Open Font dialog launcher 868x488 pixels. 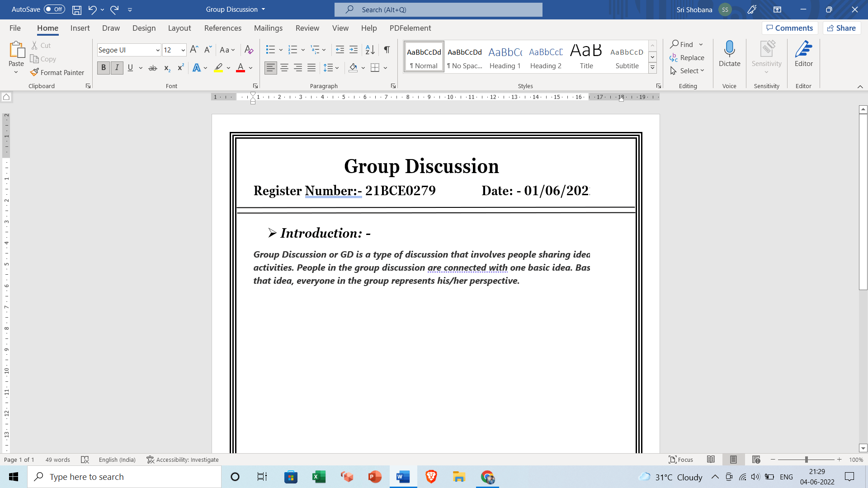point(255,86)
